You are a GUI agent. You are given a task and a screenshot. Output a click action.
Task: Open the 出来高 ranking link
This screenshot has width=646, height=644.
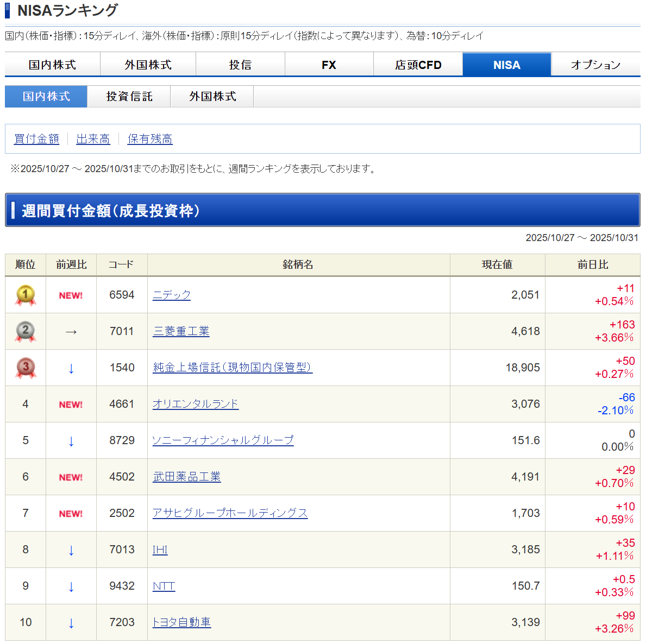93,139
